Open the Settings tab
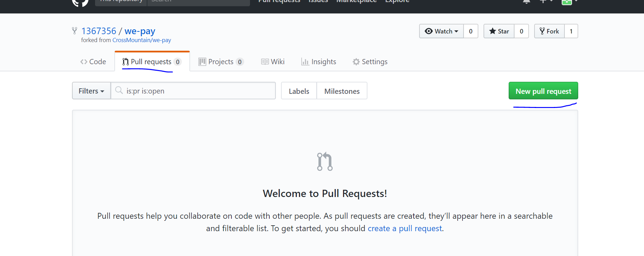644x256 pixels. tap(370, 62)
